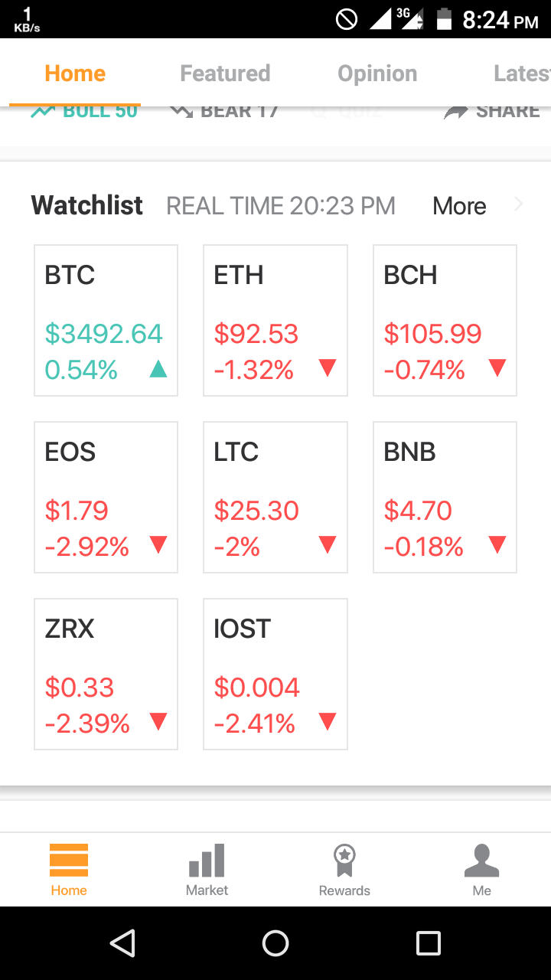
Task: Open the BTC watchlist card
Action: tap(106, 320)
